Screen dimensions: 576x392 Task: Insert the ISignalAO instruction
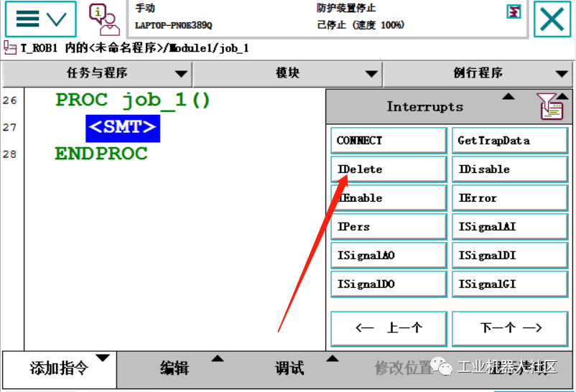pos(389,256)
